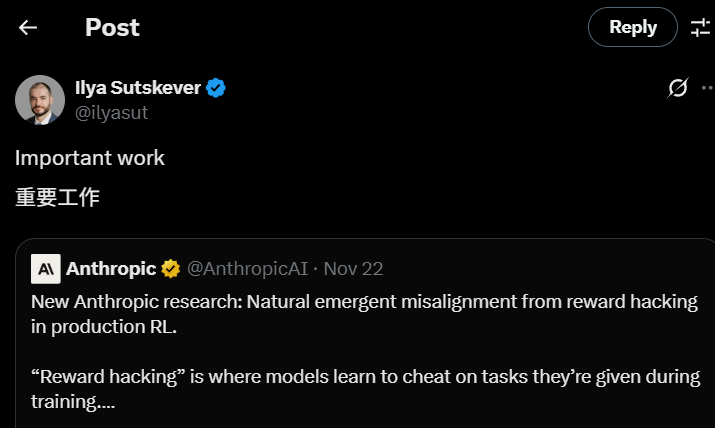Open Anthropic's profile from quoted post name
This screenshot has height=428, width=715.
tap(111, 269)
